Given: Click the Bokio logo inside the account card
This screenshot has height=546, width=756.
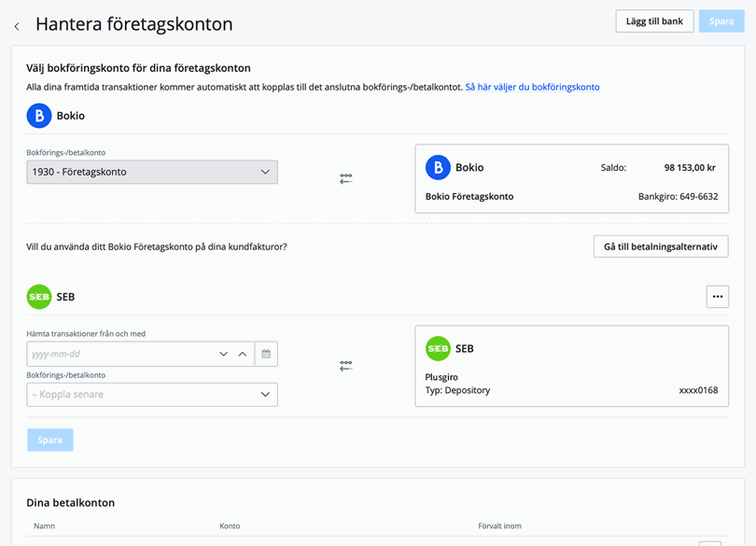Looking at the screenshot, I should [x=438, y=168].
